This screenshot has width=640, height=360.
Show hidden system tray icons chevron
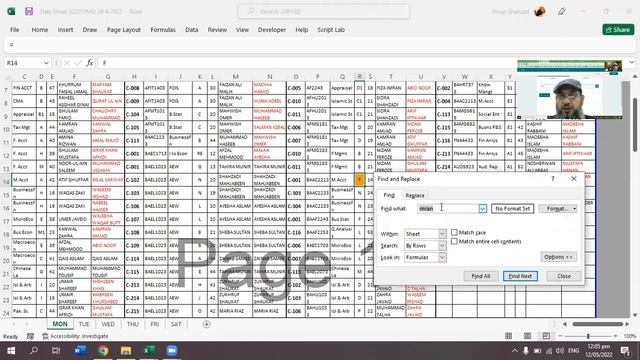[x=514, y=351]
